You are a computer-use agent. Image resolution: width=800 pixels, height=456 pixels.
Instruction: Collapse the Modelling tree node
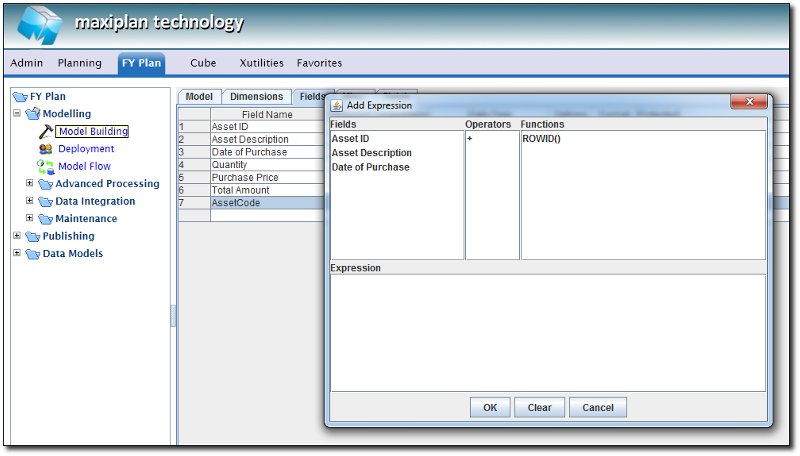17,114
